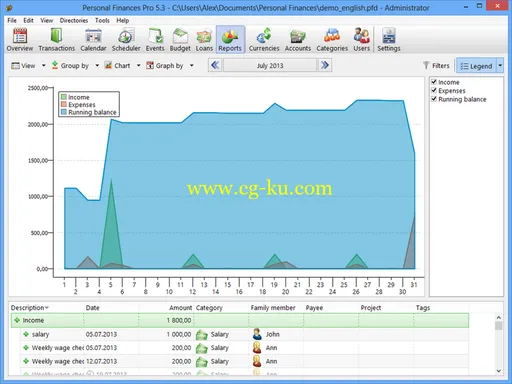Click the Filters funnel button
Screen dimensions: 512x384
click(436, 66)
